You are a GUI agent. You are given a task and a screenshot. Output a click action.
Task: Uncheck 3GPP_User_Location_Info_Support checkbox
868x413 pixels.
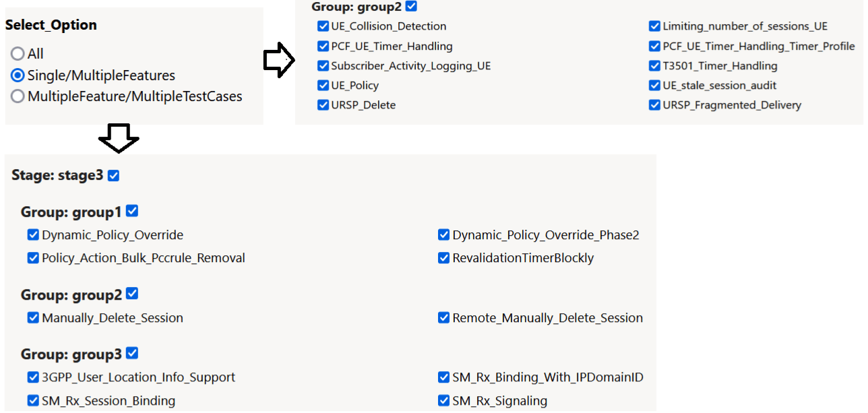click(x=33, y=377)
